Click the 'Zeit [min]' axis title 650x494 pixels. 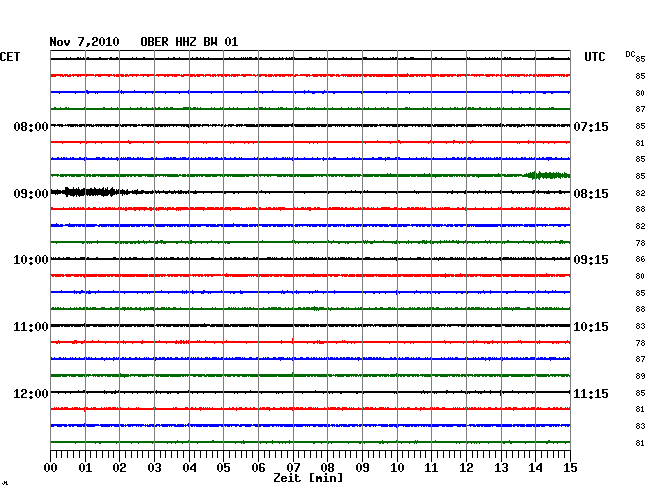click(x=308, y=478)
